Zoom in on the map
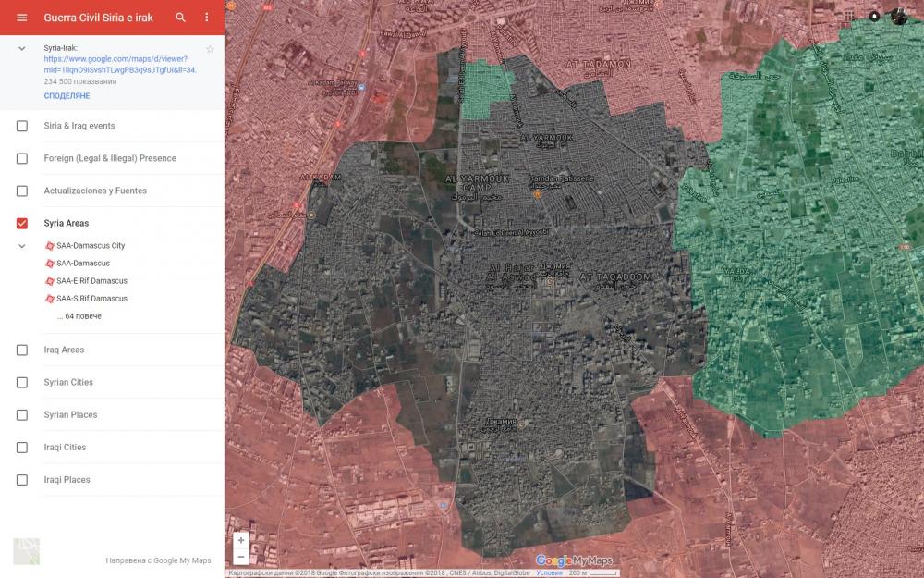This screenshot has height=578, width=924. (x=241, y=540)
